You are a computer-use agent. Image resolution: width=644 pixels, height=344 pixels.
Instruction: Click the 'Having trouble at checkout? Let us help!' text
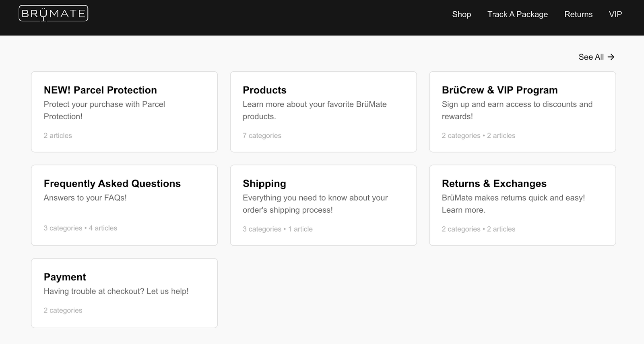pos(116,291)
